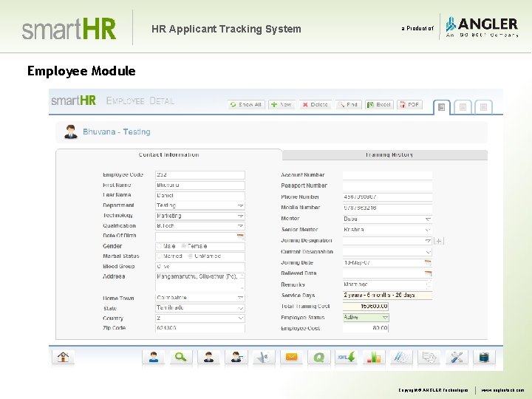The image size is (532, 399).
Task: Click the Total Training Cost field
Action: (366, 307)
